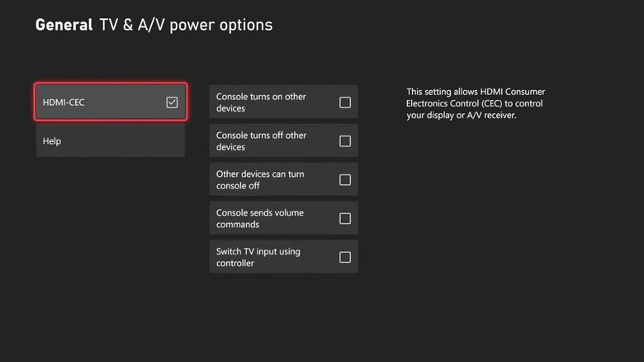Image resolution: width=644 pixels, height=362 pixels.
Task: Pick the 'Console sends volume commands' label
Action: [259, 219]
